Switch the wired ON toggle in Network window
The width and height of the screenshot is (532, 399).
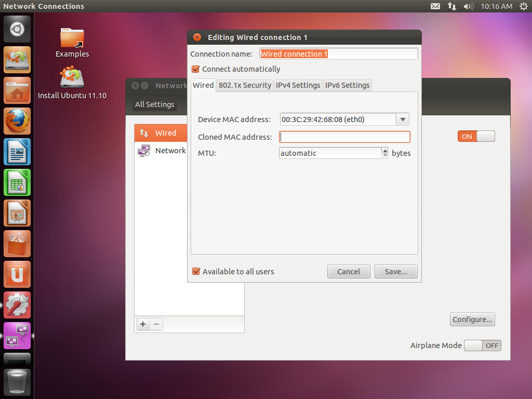(x=476, y=136)
